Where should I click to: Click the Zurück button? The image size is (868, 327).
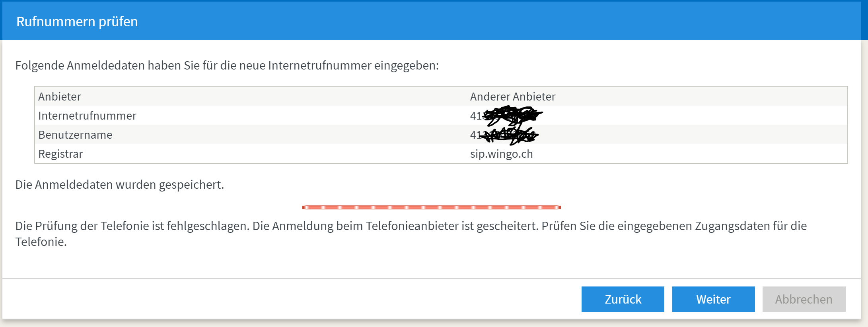(x=623, y=299)
